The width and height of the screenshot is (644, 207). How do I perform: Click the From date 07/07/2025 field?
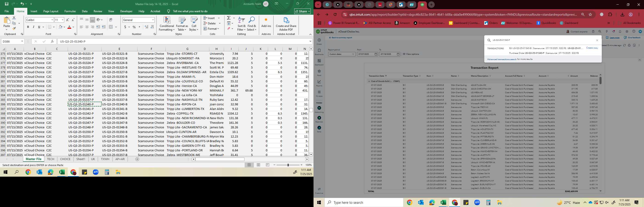click(x=367, y=54)
